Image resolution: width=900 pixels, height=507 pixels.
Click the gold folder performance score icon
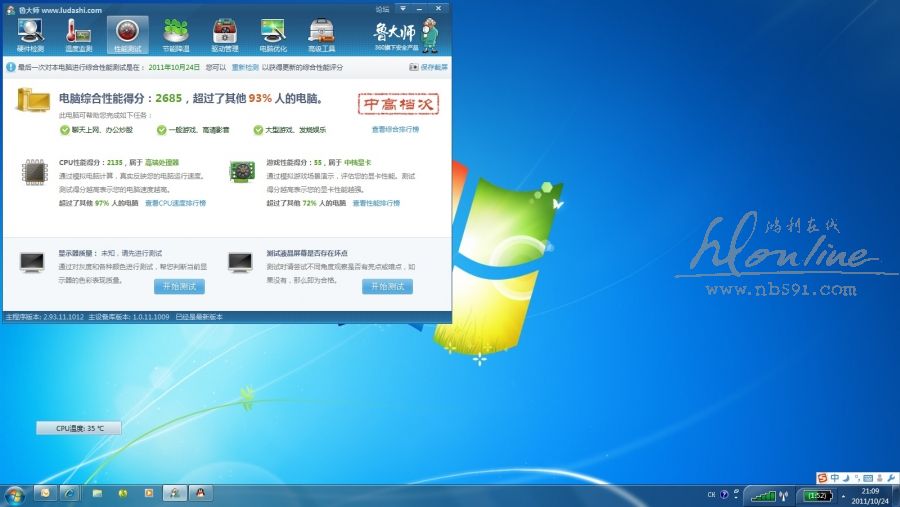click(33, 100)
